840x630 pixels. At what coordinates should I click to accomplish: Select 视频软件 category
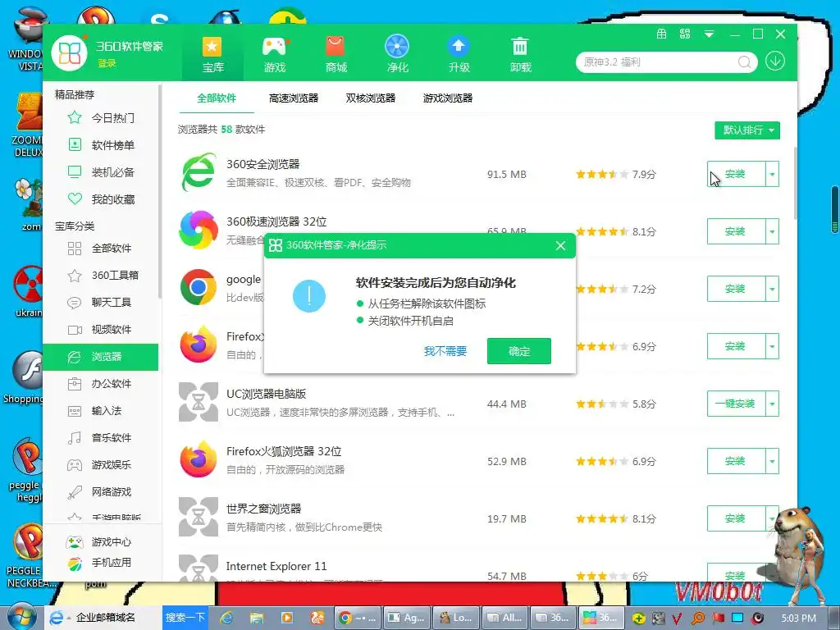click(101, 330)
